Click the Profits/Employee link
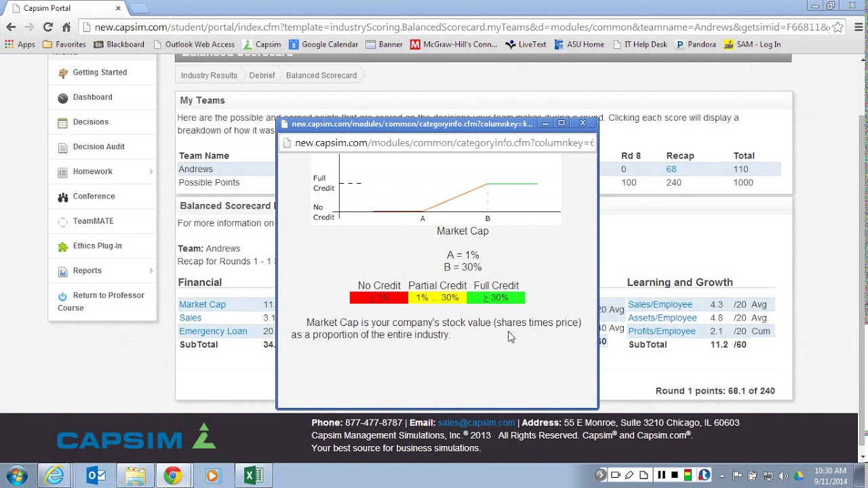The width and height of the screenshot is (868, 488). (661, 331)
